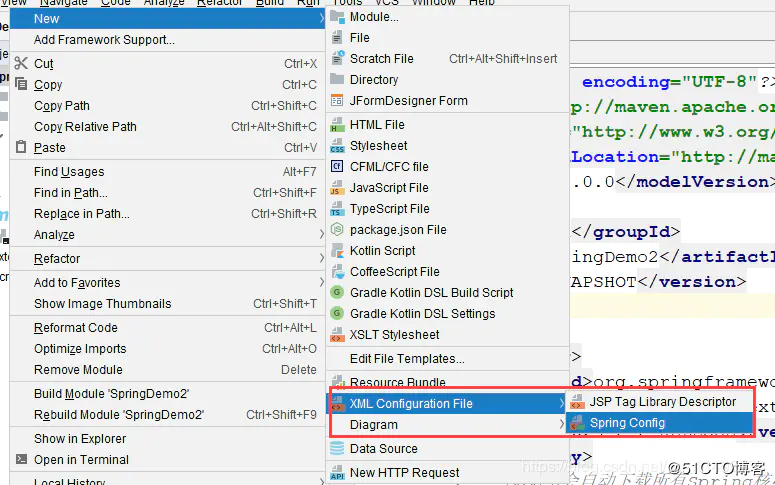Click the XML Configuration File icon
The image size is (775, 485).
click(x=338, y=403)
